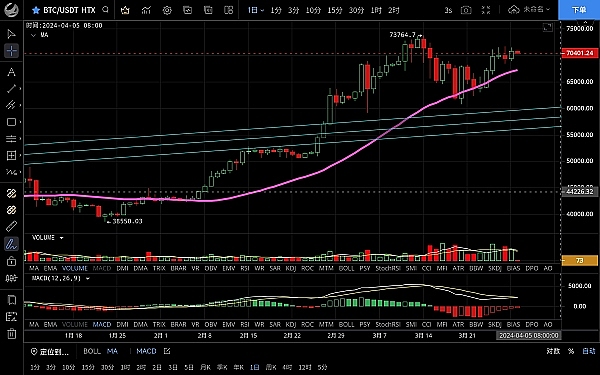
Task: Open the chart settings gear icon
Action: click(x=167, y=10)
